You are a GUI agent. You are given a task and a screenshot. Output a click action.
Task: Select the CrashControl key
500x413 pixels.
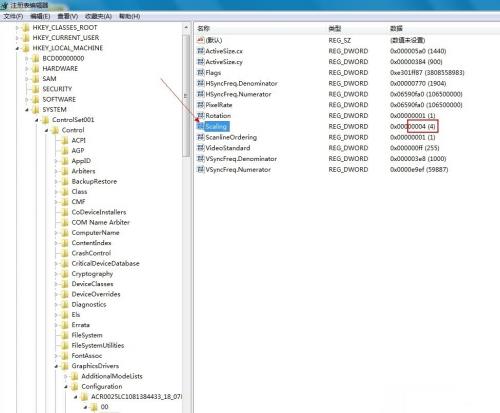(91, 253)
